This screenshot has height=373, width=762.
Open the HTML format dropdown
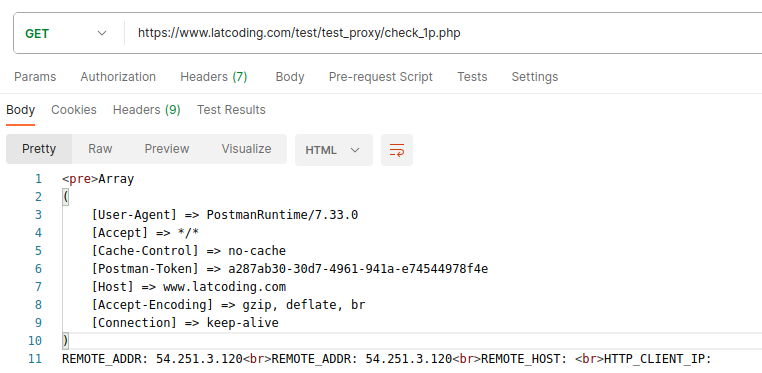coord(333,150)
